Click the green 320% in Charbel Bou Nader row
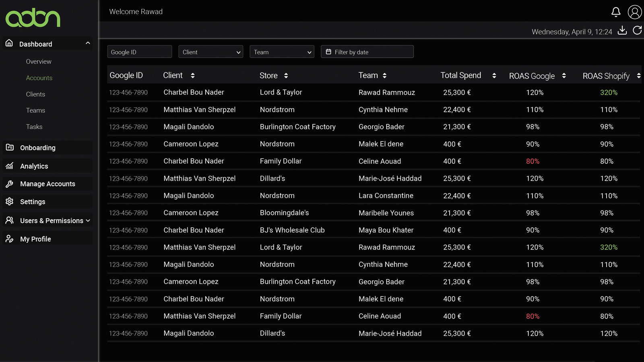This screenshot has width=644, height=362. [x=609, y=93]
